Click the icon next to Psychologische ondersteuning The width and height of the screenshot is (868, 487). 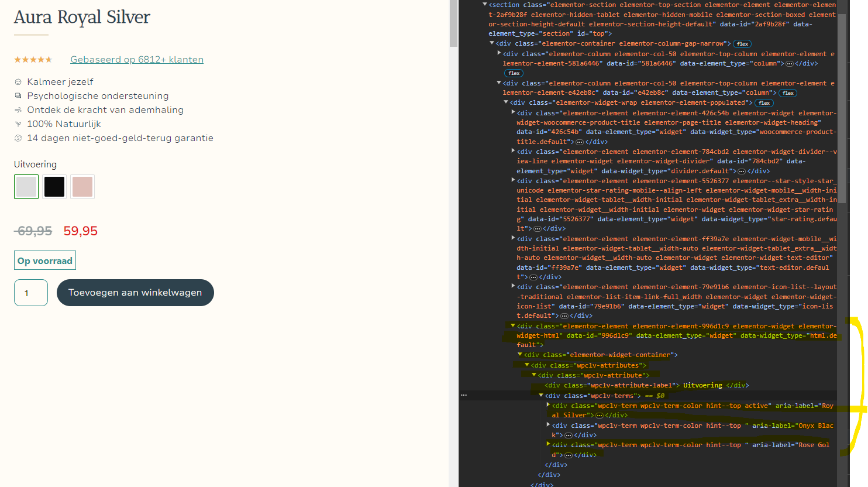[x=18, y=96]
